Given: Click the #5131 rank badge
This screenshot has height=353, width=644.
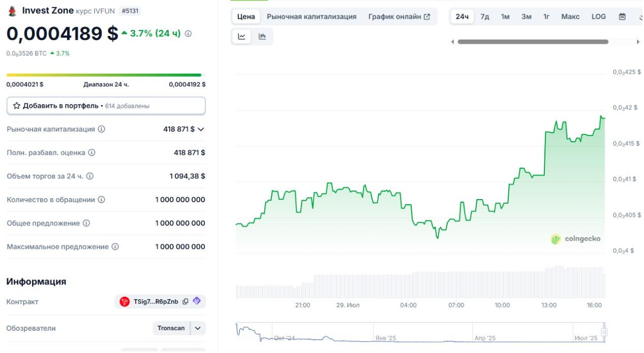Looking at the screenshot, I should pos(130,11).
